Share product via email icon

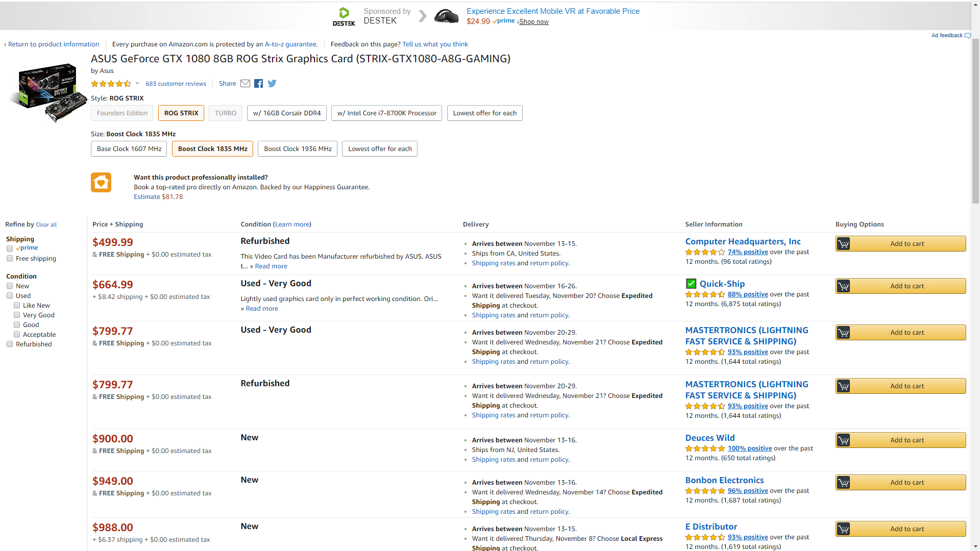pyautogui.click(x=245, y=84)
